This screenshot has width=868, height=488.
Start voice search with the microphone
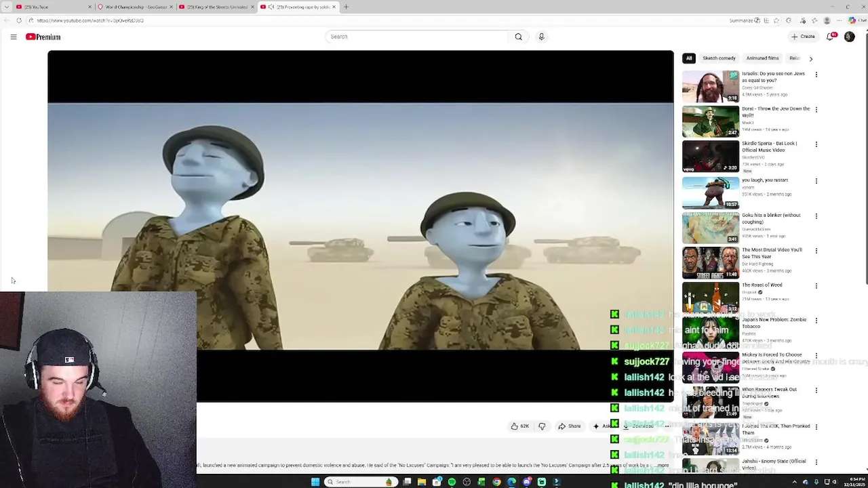541,37
